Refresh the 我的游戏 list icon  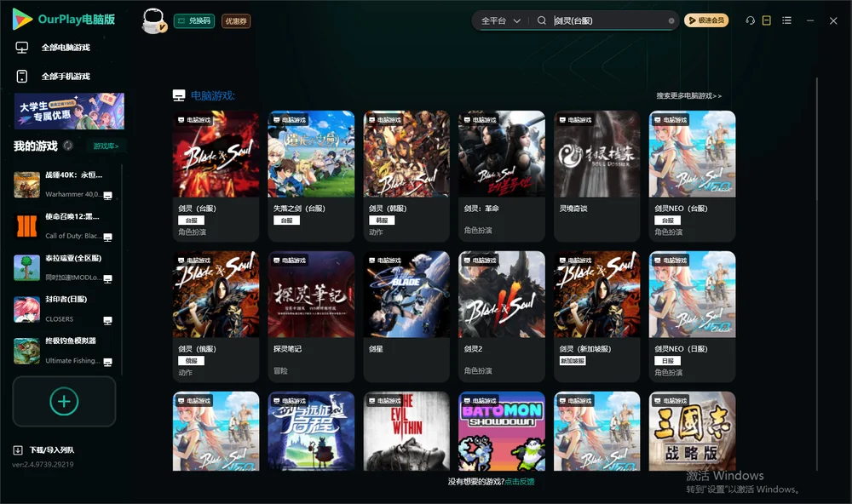(68, 146)
